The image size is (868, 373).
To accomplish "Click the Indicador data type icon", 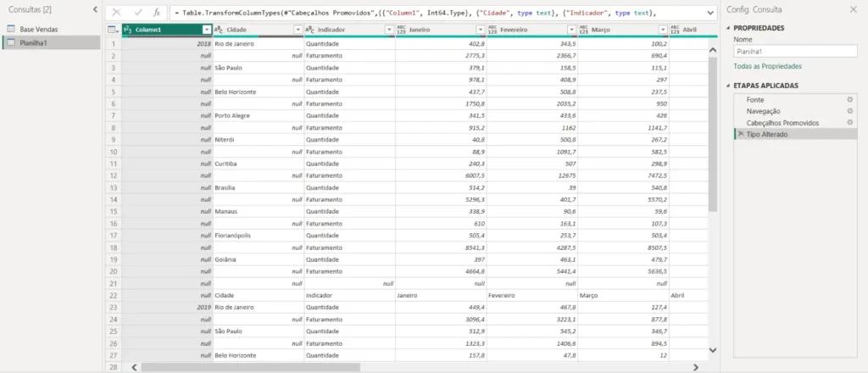I will [x=310, y=30].
